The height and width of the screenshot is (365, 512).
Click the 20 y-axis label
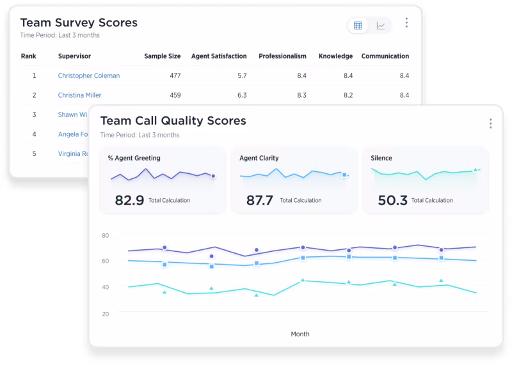click(105, 314)
